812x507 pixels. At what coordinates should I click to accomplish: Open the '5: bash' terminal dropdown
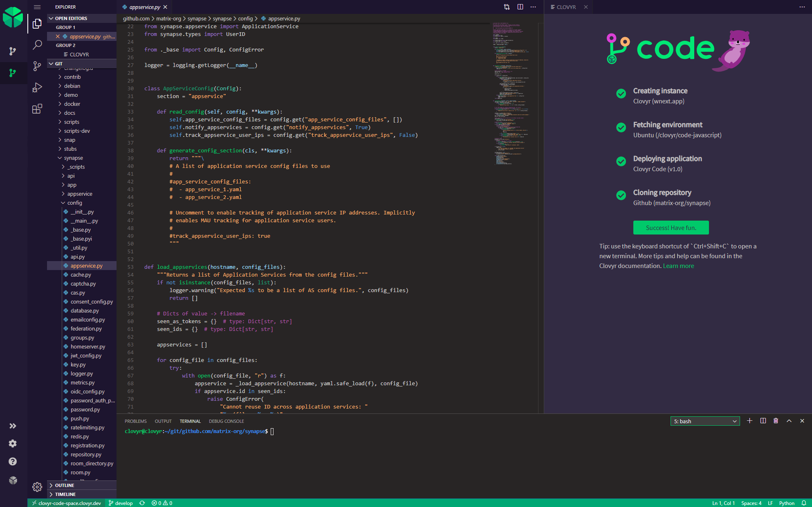point(705,421)
